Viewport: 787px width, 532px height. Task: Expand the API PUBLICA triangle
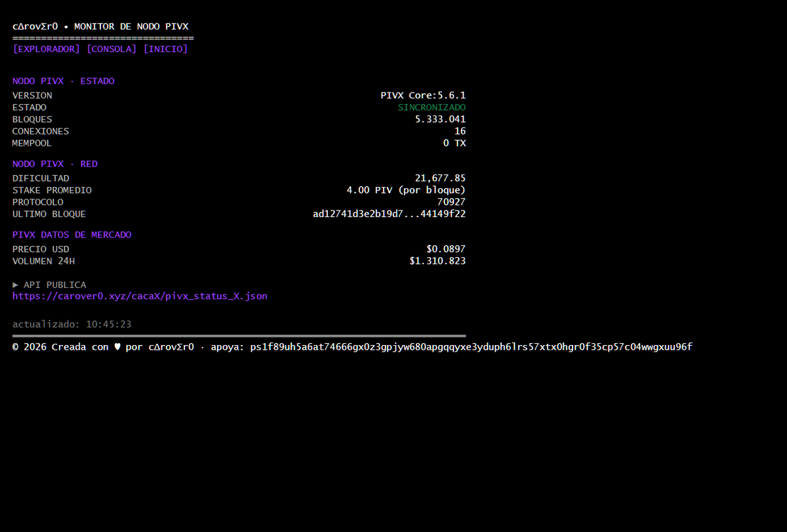click(x=16, y=285)
